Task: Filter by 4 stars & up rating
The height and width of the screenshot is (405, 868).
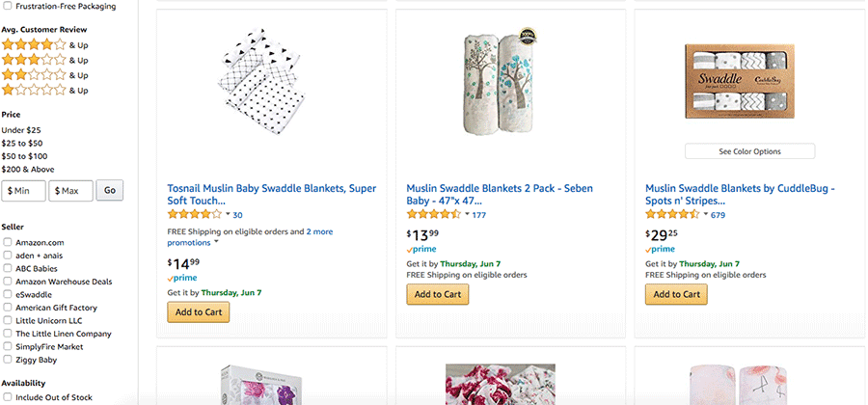Action: (34, 44)
